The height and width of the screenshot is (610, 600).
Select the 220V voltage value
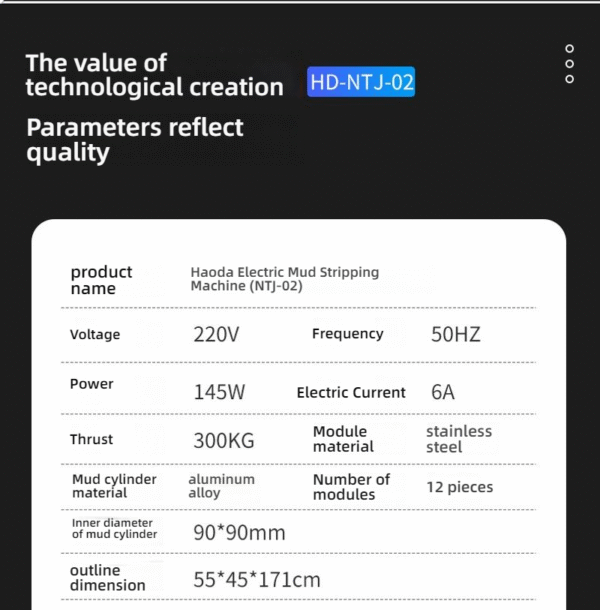pyautogui.click(x=216, y=334)
